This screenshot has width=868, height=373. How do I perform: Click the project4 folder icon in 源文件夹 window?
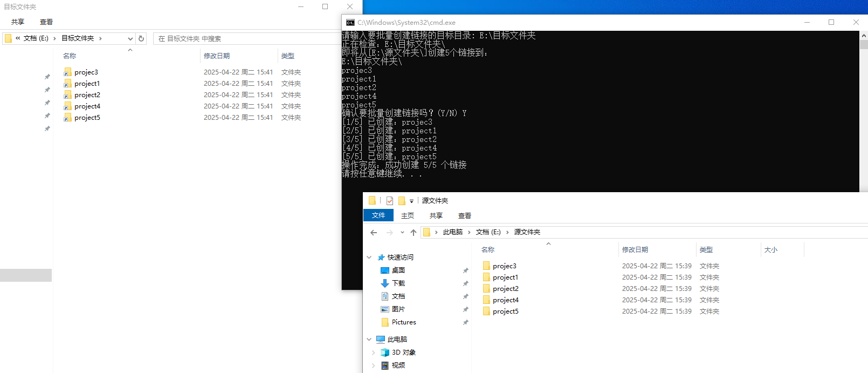[x=486, y=300]
